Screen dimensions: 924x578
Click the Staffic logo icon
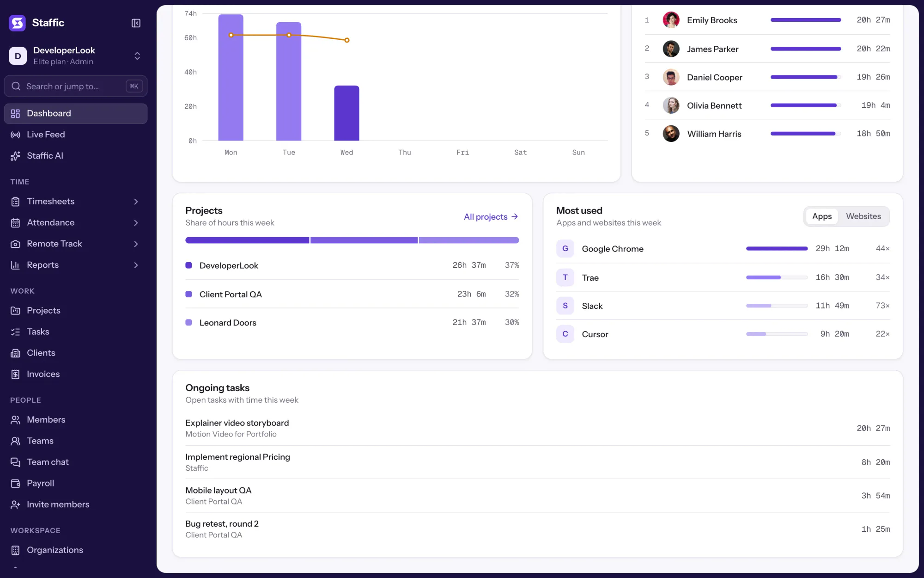[18, 23]
